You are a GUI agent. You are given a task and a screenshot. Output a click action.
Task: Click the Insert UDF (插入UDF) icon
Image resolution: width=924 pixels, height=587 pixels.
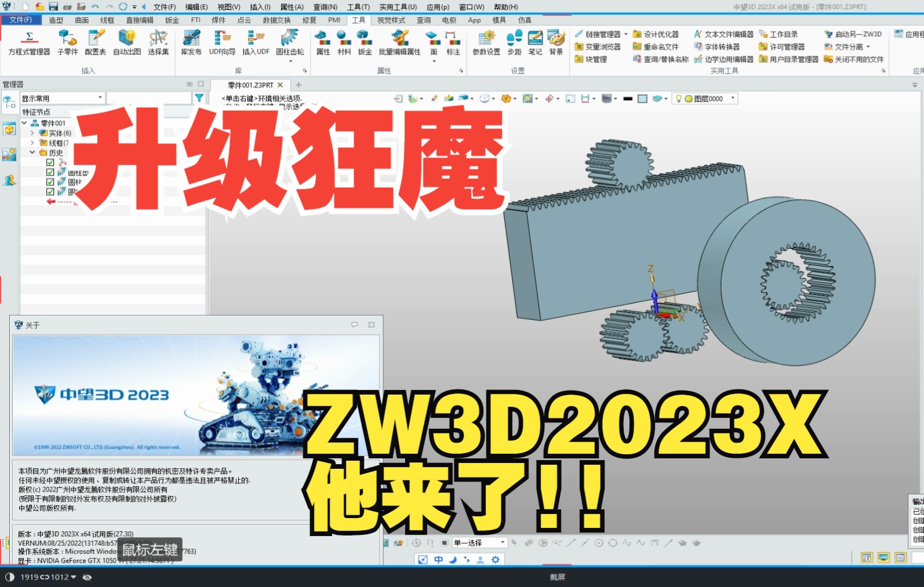[x=256, y=43]
